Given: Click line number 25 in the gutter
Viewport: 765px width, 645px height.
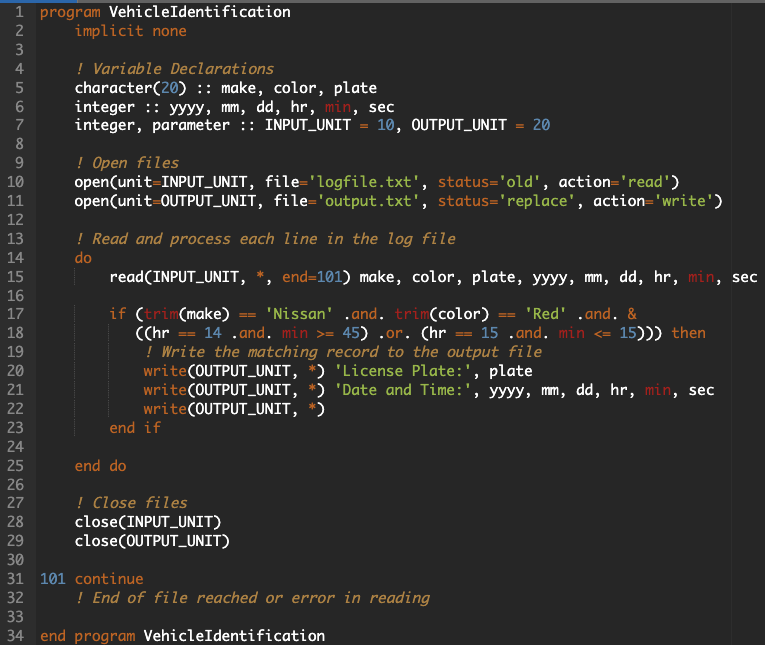Looking at the screenshot, I should (x=15, y=466).
